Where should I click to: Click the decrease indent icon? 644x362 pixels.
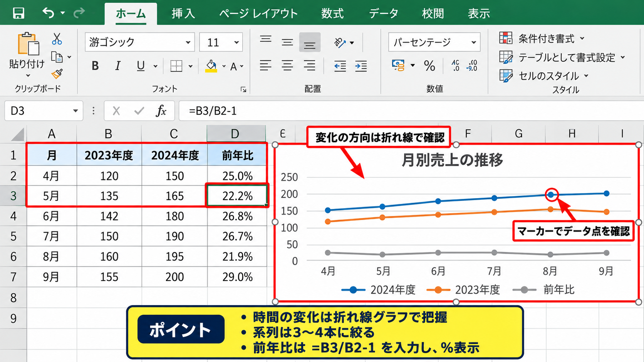340,66
